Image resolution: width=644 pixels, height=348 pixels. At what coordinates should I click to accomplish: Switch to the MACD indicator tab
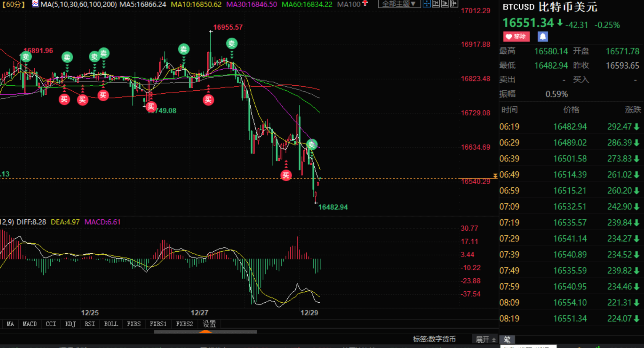coord(30,324)
